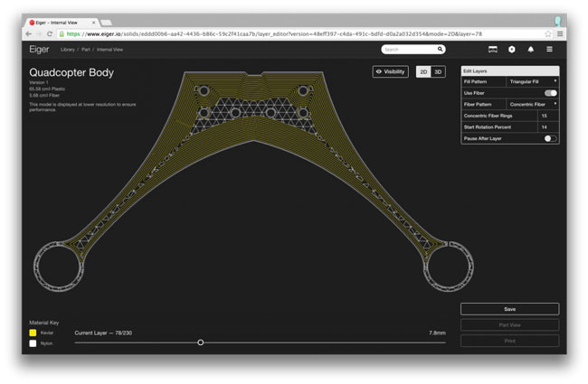Open the Chrome browser menu

(560, 33)
